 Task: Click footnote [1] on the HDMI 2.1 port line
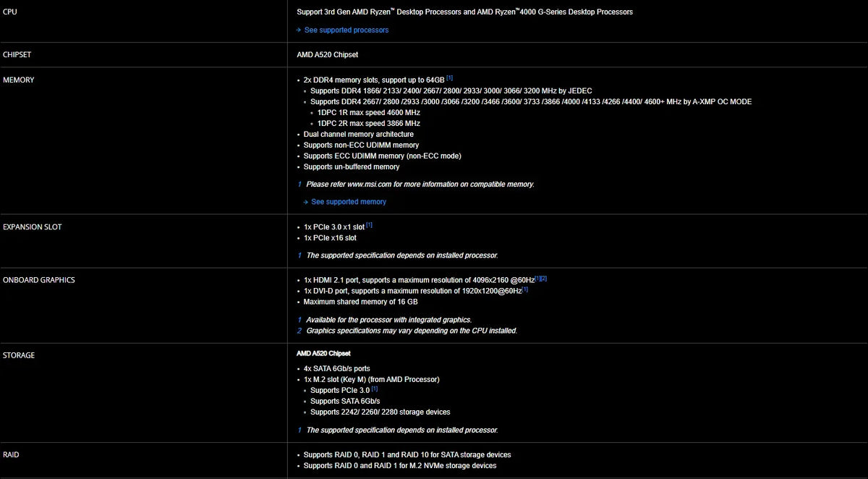537,278
